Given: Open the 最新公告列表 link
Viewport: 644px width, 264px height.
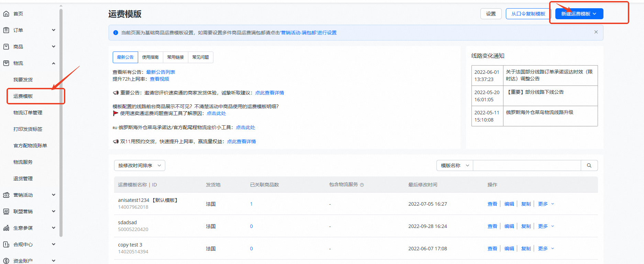Looking at the screenshot, I should (160, 72).
